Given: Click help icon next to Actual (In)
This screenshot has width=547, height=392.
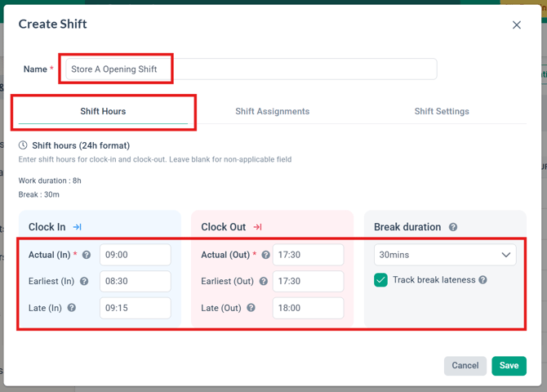Looking at the screenshot, I should (x=87, y=255).
